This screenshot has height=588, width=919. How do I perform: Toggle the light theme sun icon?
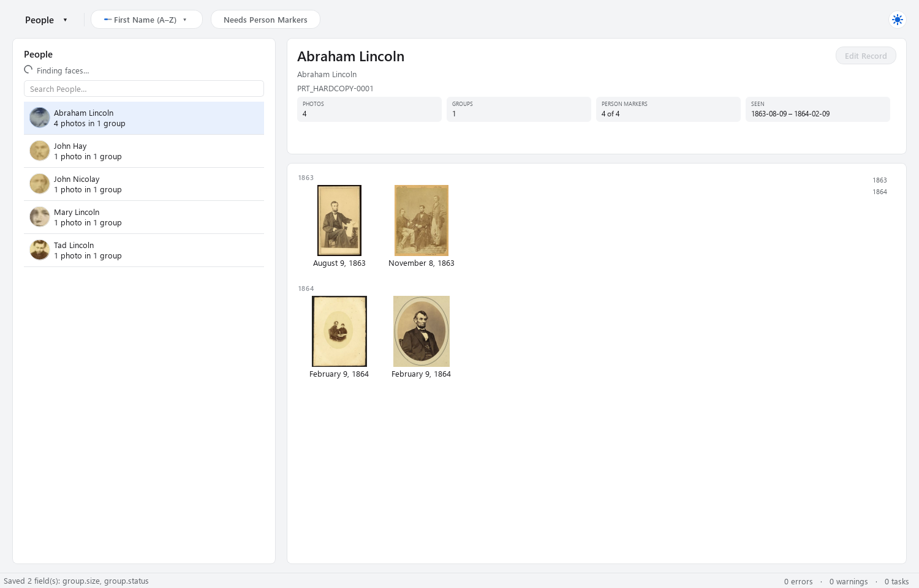tap(898, 20)
